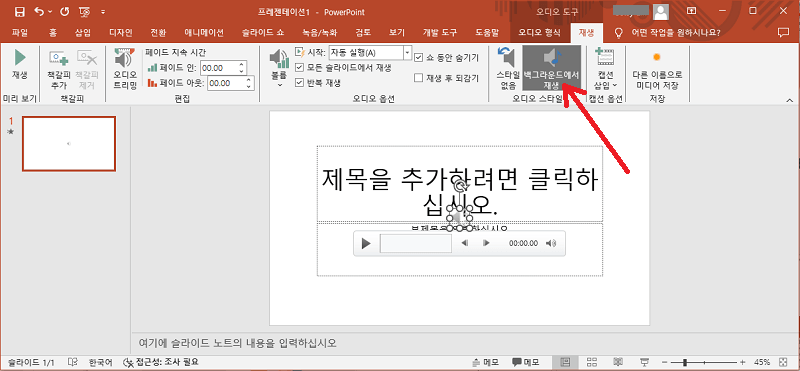
Task: Start Slide Show view icon in status bar
Action: click(645, 362)
